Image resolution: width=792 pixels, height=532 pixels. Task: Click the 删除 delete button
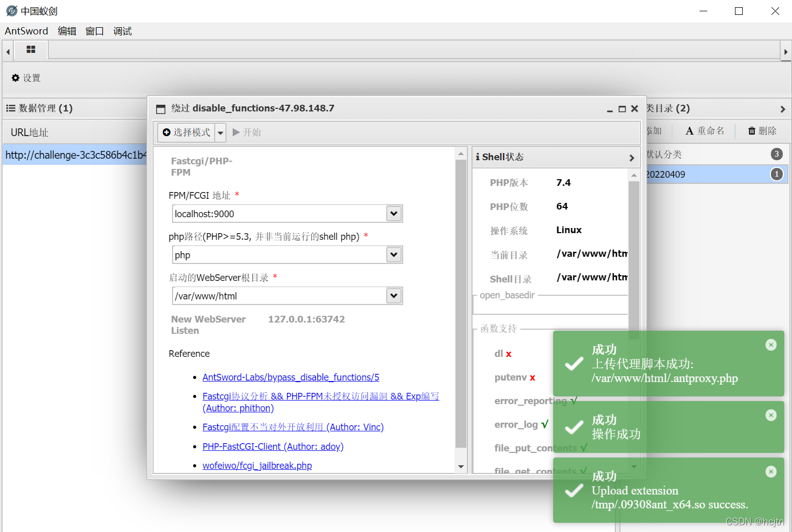762,131
